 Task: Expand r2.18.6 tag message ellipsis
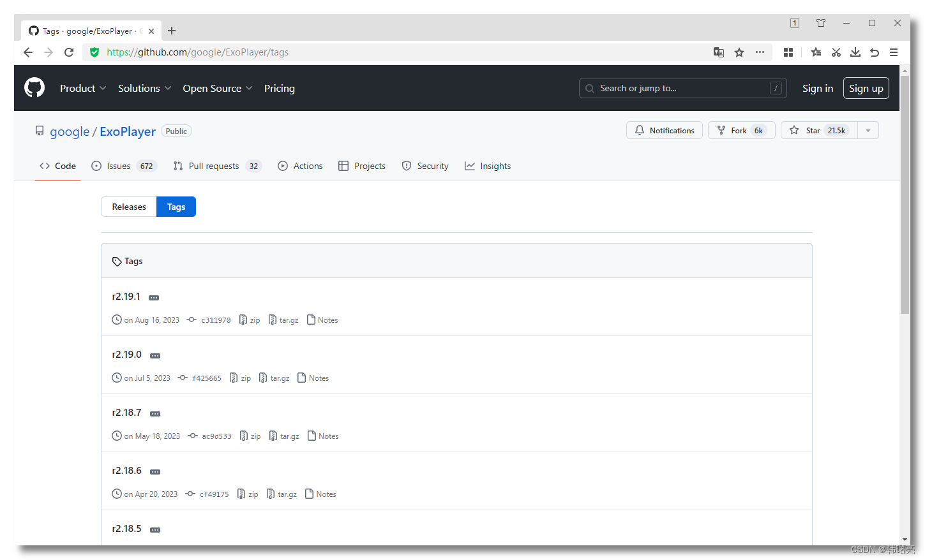pos(155,472)
